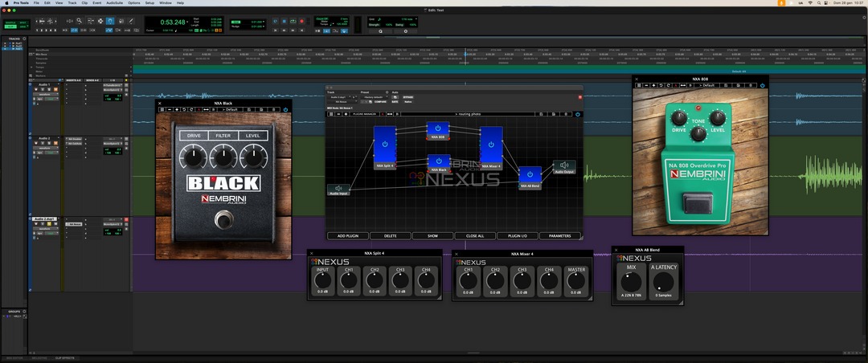Click delete preset icon in NXA Black toolbar
Viewport: 868px width, 363px height.
coord(273,109)
